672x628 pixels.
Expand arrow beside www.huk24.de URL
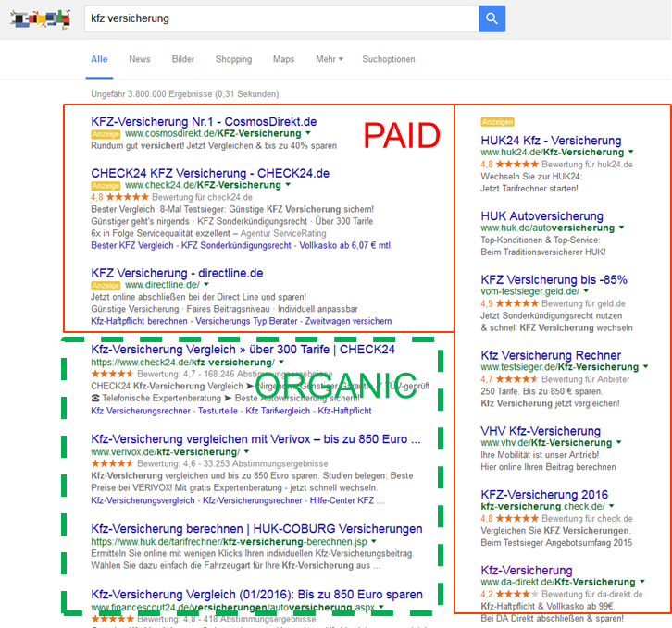tap(631, 152)
